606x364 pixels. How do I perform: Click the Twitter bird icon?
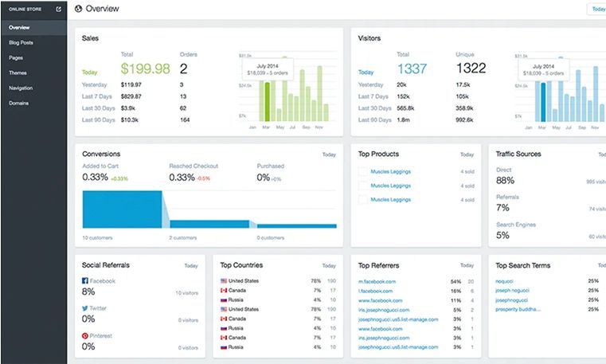(85, 308)
